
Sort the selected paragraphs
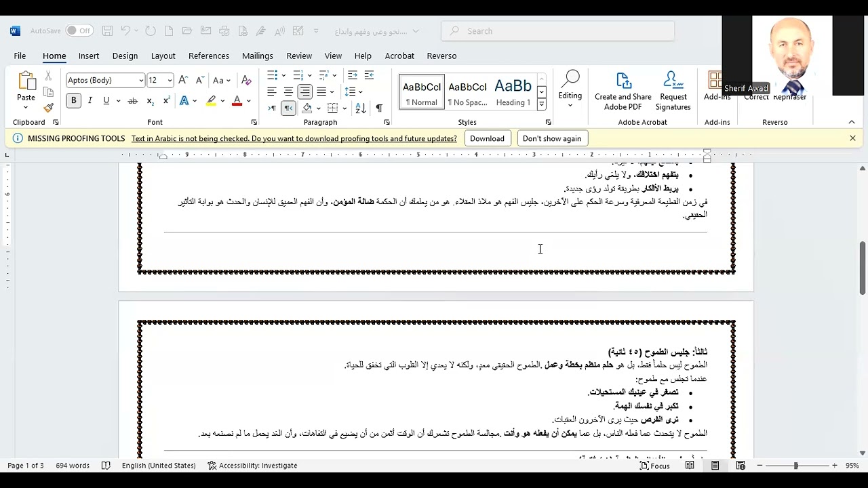361,108
